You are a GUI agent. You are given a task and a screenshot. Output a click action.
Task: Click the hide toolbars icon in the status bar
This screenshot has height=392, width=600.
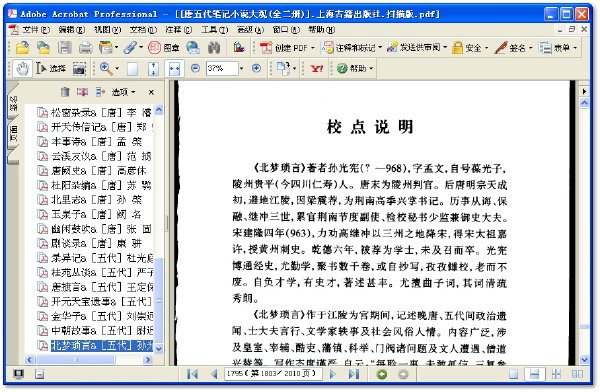pos(39,374)
